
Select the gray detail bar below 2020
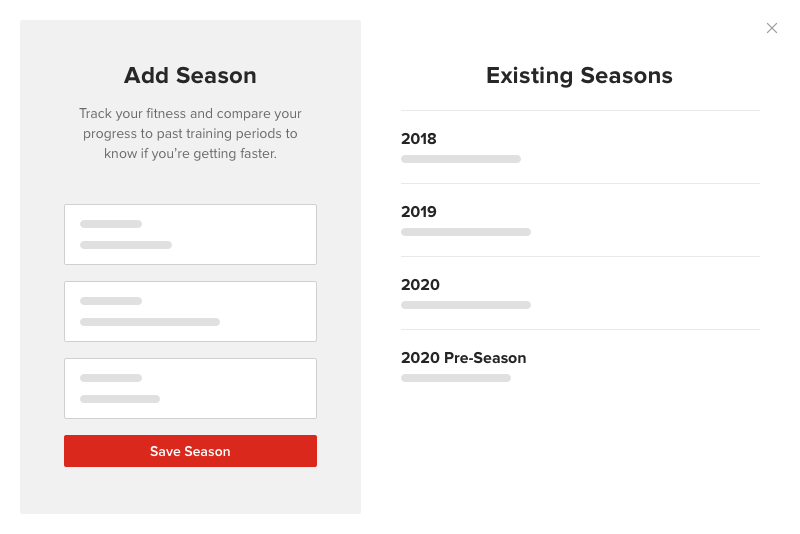[x=466, y=305]
